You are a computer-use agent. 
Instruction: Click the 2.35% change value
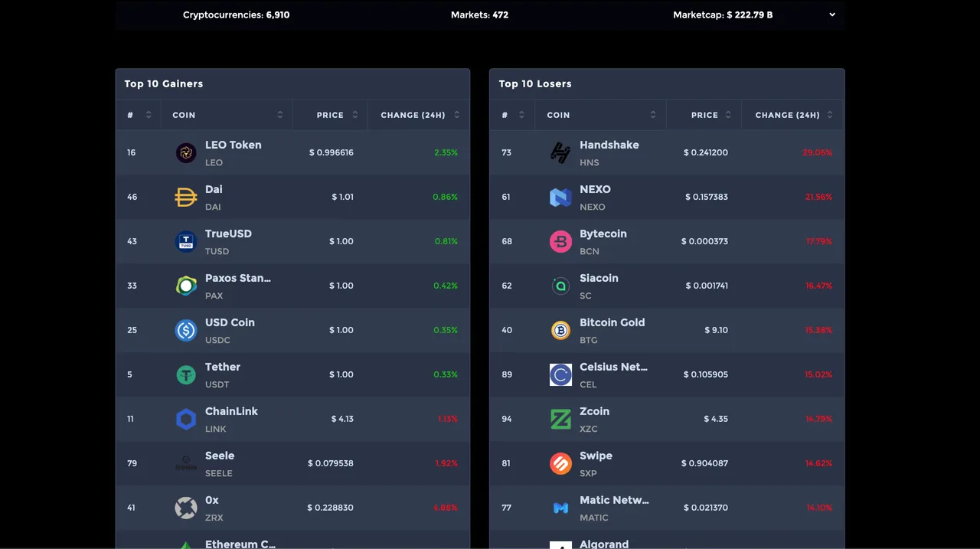(446, 152)
